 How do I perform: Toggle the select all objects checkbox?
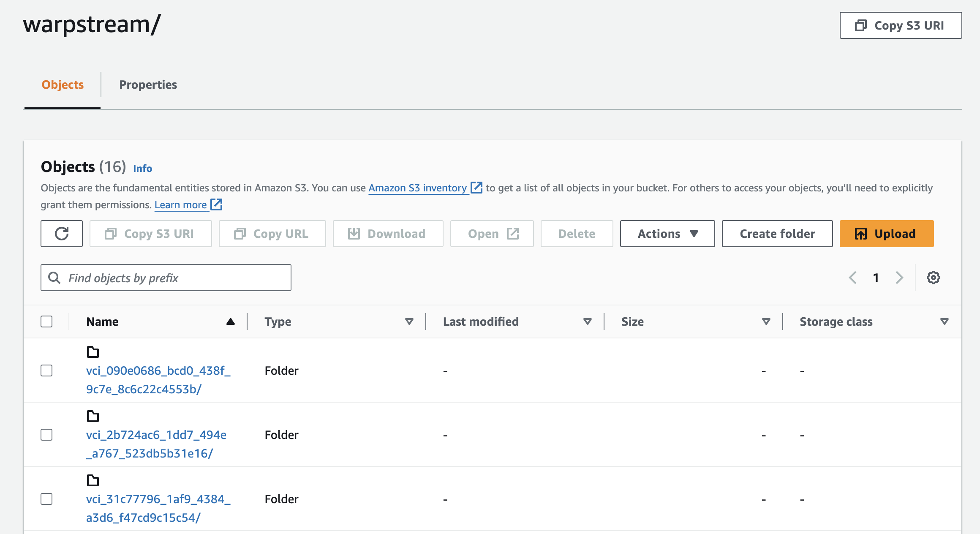pos(46,321)
